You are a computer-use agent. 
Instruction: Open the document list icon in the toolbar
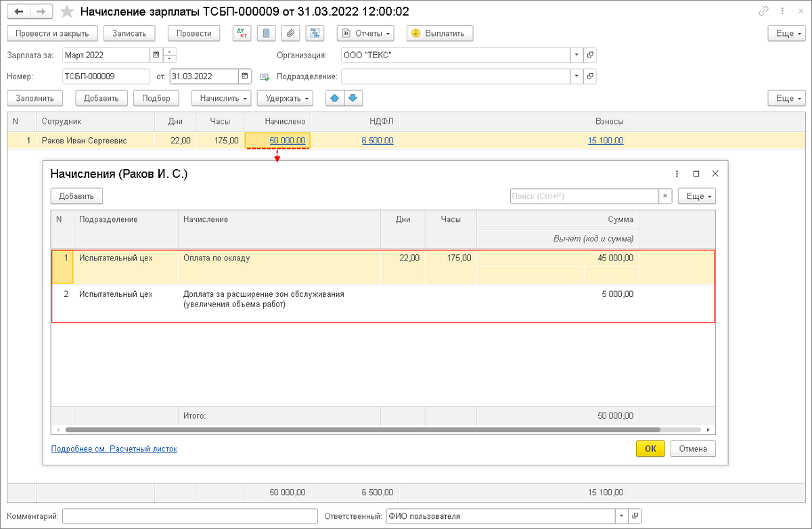click(x=267, y=33)
